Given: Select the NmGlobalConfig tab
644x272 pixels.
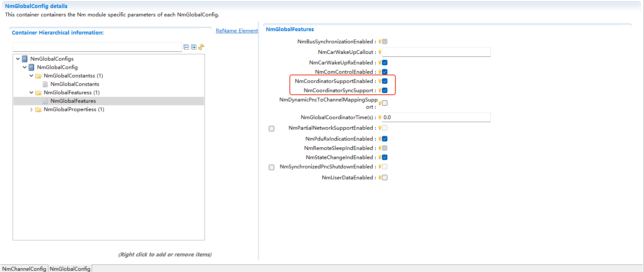Looking at the screenshot, I should (x=69, y=268).
